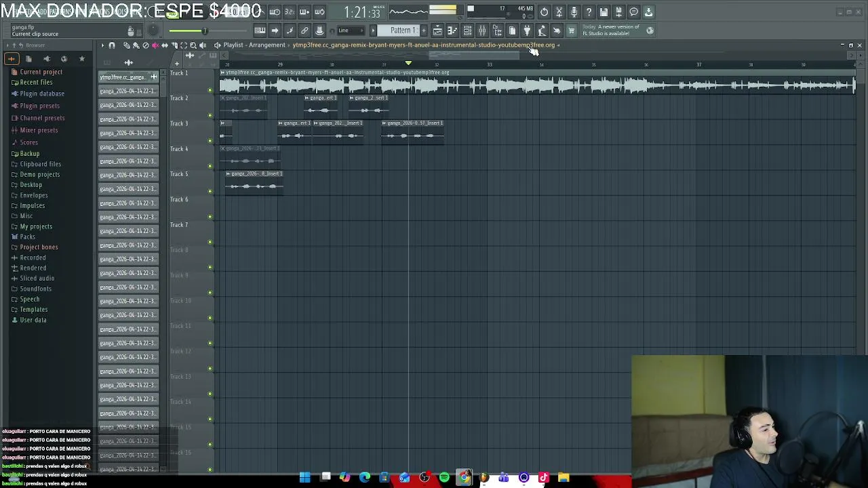Screen dimensions: 868x488
Task: Open the Piano roll view icon
Action: [453, 30]
